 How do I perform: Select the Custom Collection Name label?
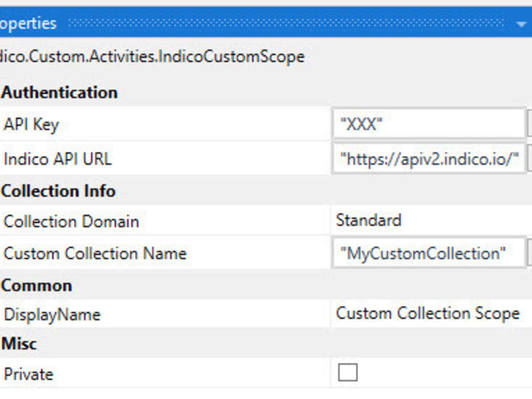tap(95, 253)
